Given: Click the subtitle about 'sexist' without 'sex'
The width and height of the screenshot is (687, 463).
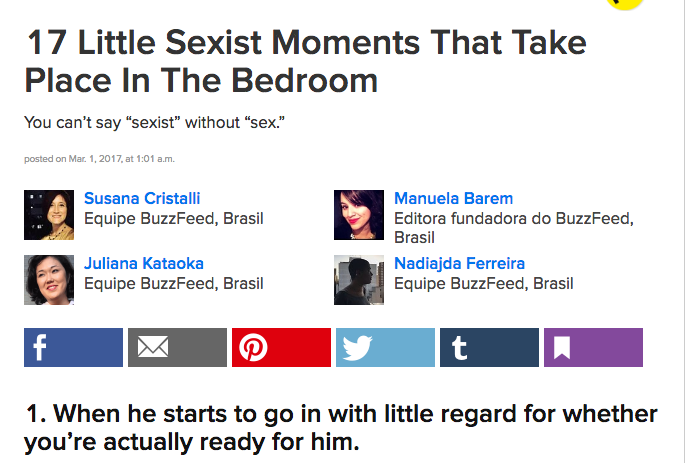Looking at the screenshot, I should (x=154, y=123).
